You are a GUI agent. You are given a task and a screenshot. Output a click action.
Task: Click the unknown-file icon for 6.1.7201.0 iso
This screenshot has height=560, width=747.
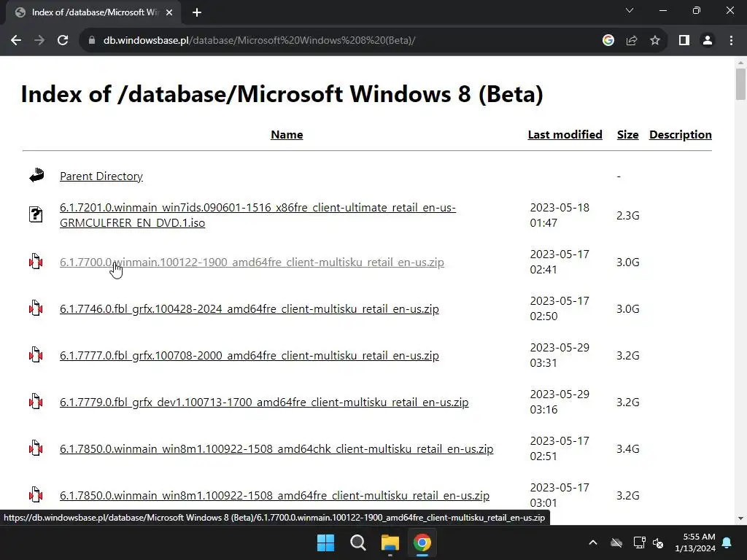(36, 215)
